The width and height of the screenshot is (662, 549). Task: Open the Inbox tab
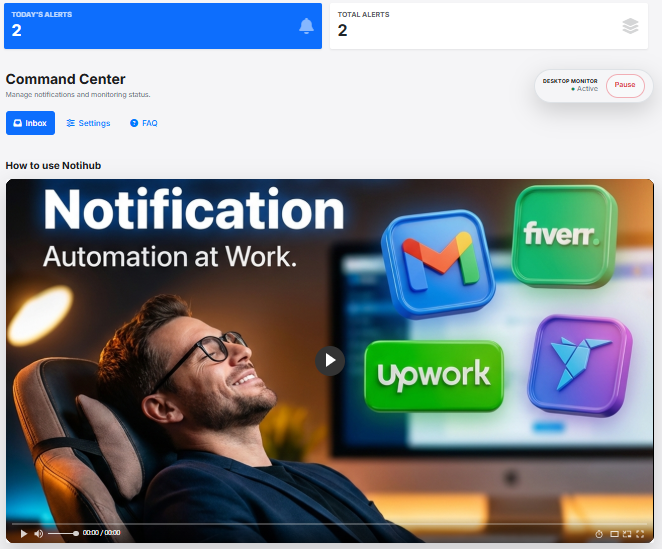30,123
